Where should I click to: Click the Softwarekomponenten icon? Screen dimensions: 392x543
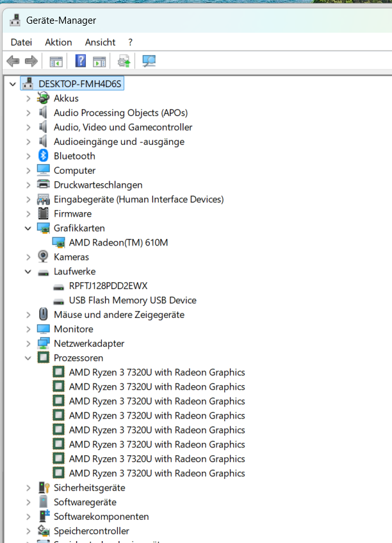44,516
